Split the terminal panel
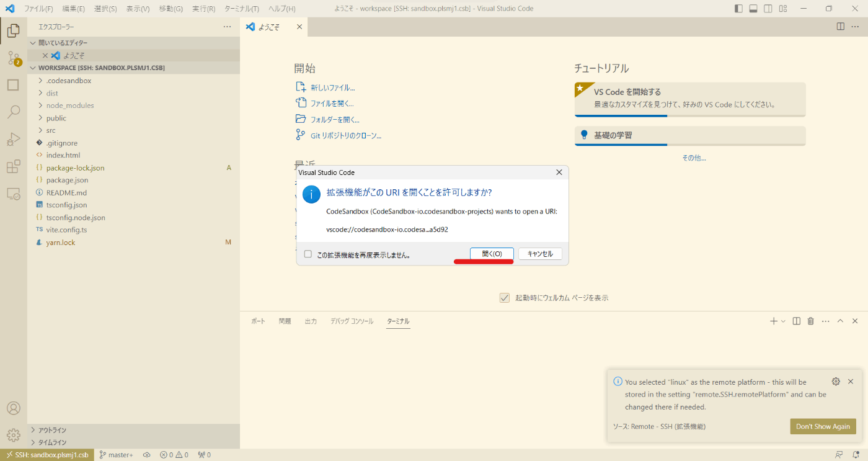 click(x=797, y=321)
